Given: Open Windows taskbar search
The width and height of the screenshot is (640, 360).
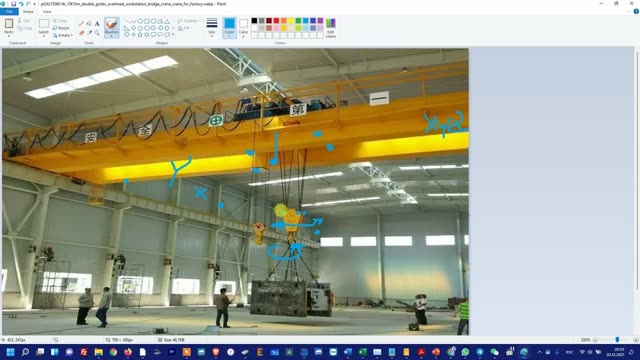Looking at the screenshot, I should click(25, 352).
